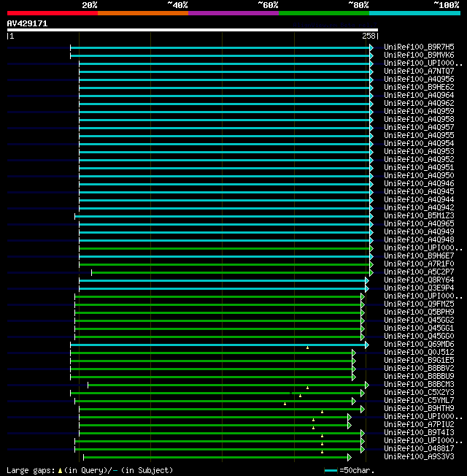Image resolution: width=467 pixels, height=476 pixels.
Task: Select the UniRef100_Q0J512 label
Action: tap(419, 353)
